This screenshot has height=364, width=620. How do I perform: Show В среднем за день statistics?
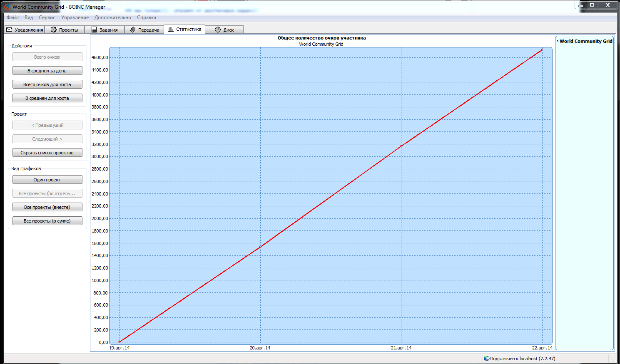click(x=47, y=71)
